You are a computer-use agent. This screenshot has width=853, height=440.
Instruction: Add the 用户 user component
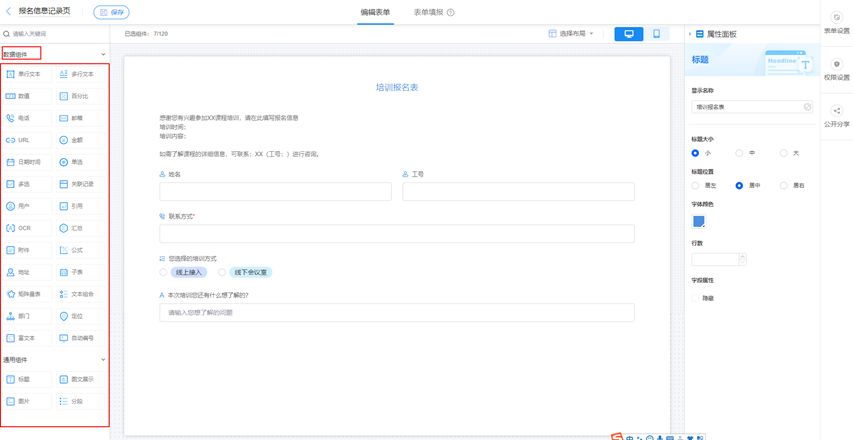[x=27, y=206]
